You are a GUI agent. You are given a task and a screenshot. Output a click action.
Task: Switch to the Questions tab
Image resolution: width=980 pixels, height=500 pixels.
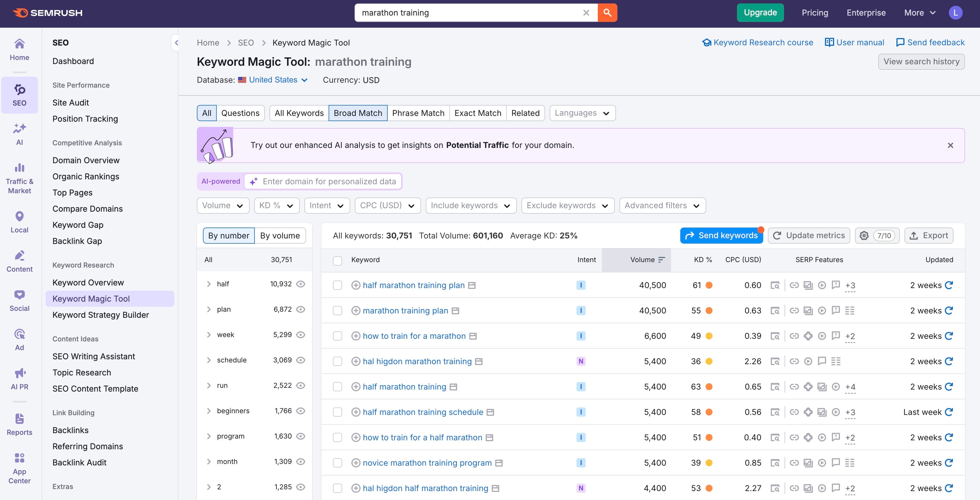tap(240, 113)
